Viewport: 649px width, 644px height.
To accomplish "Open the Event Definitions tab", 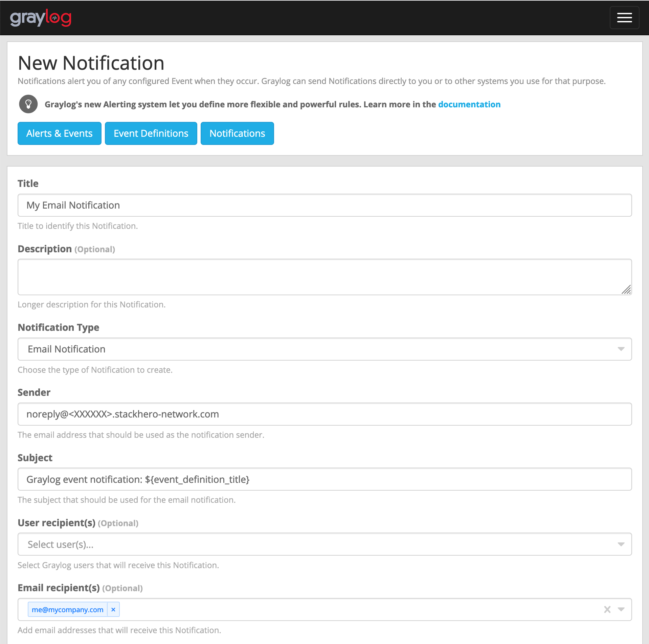I will pos(151,133).
